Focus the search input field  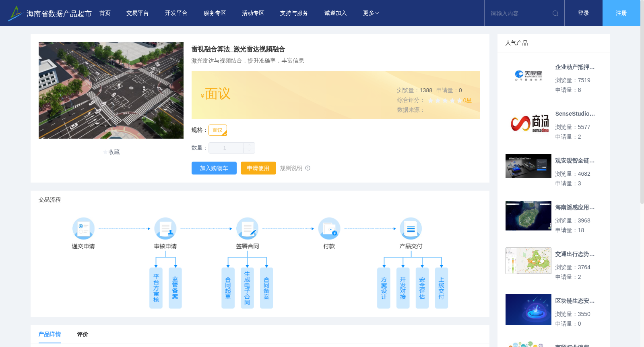pos(518,13)
